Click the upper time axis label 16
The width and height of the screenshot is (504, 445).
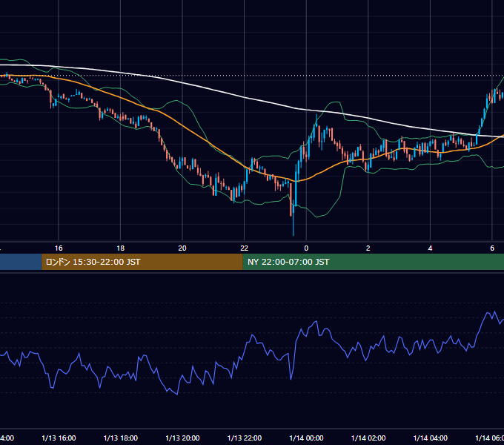[59, 248]
